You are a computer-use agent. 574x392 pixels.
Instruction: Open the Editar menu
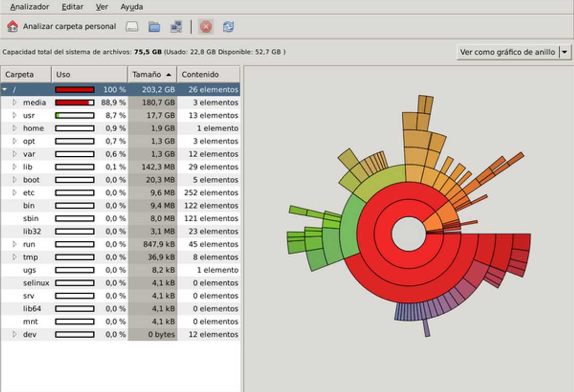pyautogui.click(x=72, y=7)
